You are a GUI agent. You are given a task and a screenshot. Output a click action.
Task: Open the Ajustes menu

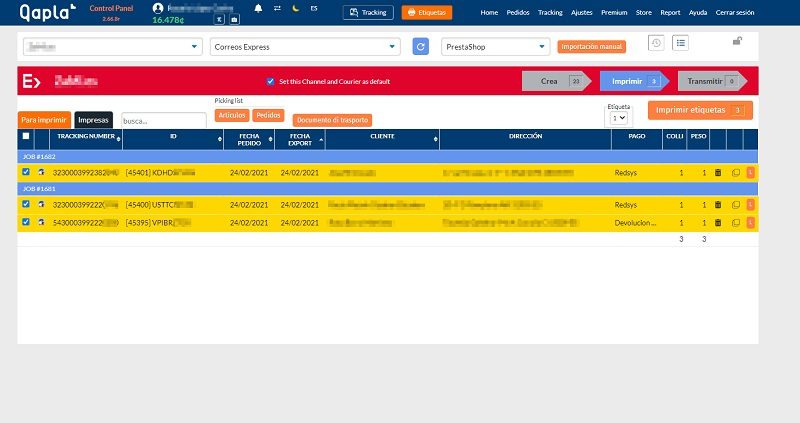tap(582, 12)
